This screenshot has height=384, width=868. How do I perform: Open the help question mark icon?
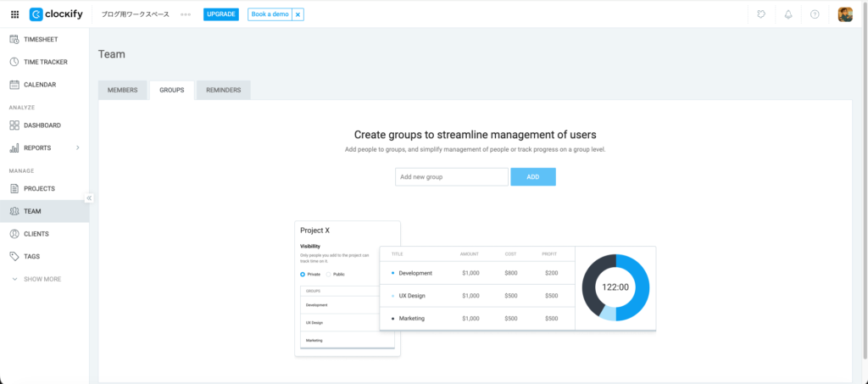click(815, 14)
